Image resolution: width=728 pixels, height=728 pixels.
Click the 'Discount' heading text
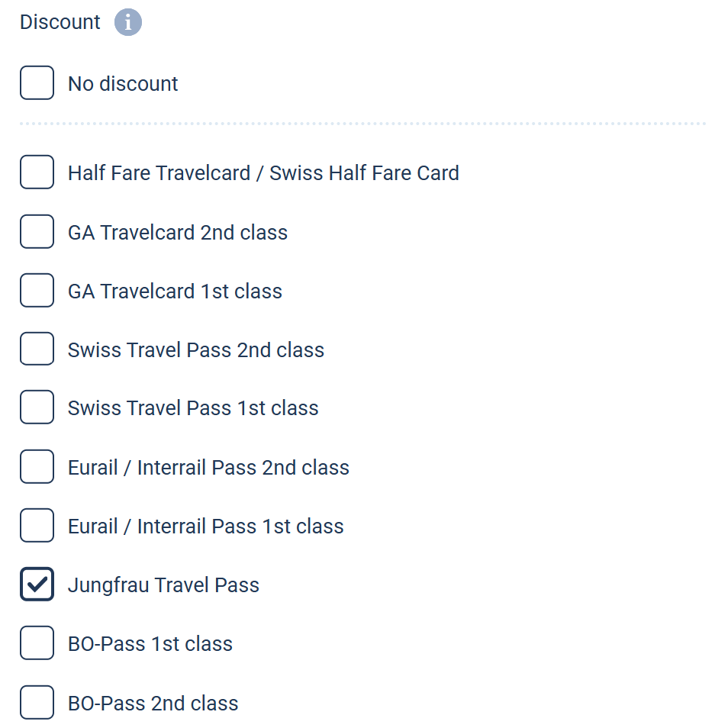[60, 22]
